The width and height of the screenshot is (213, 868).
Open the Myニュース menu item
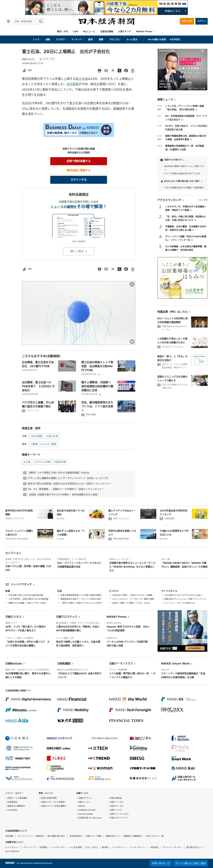(x=89, y=31)
